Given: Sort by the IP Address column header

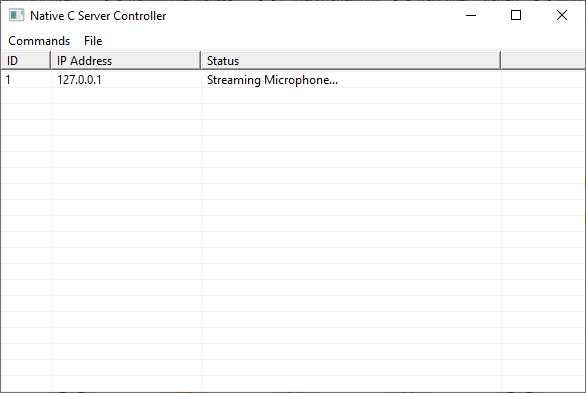Looking at the screenshot, I should 126,61.
